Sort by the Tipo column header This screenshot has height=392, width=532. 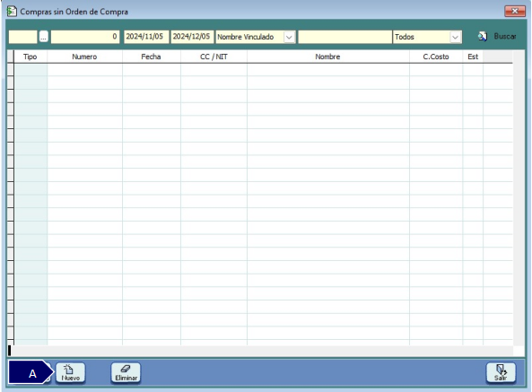pos(31,57)
